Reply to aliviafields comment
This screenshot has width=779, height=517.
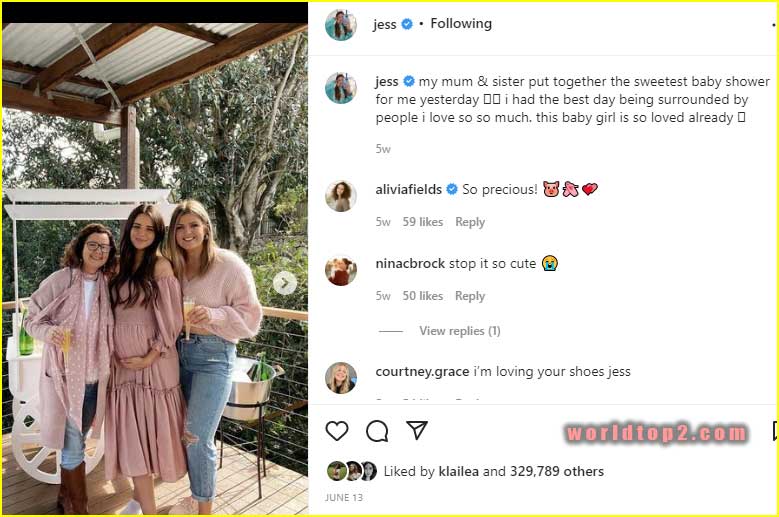coord(470,222)
